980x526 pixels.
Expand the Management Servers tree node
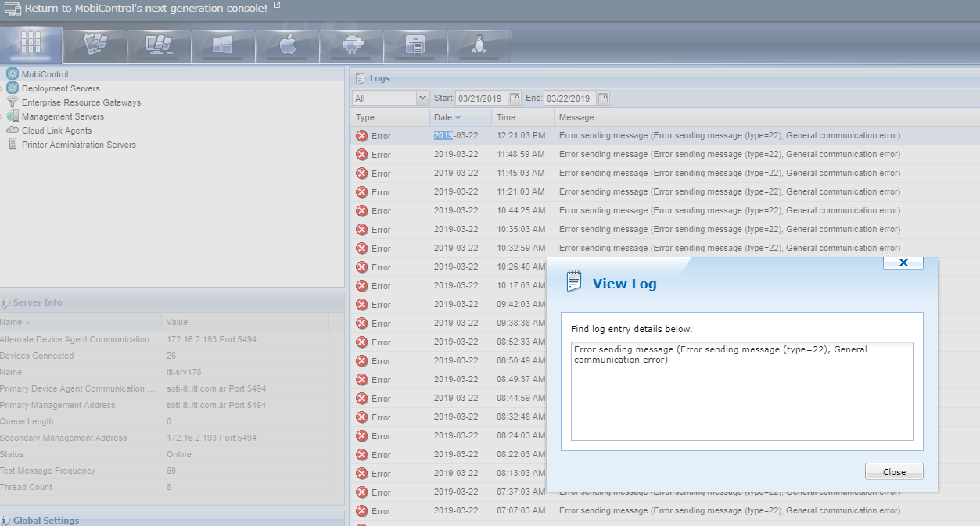point(2,116)
